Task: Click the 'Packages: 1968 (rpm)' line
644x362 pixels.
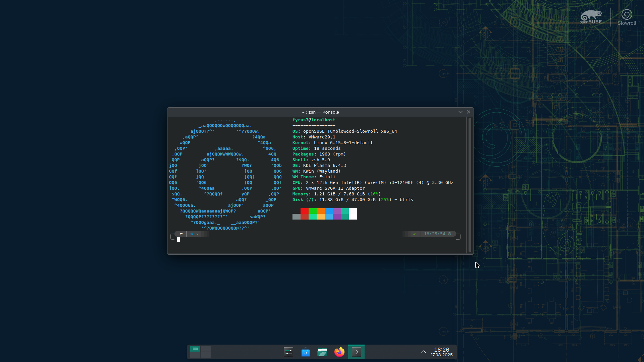Action: tap(319, 154)
